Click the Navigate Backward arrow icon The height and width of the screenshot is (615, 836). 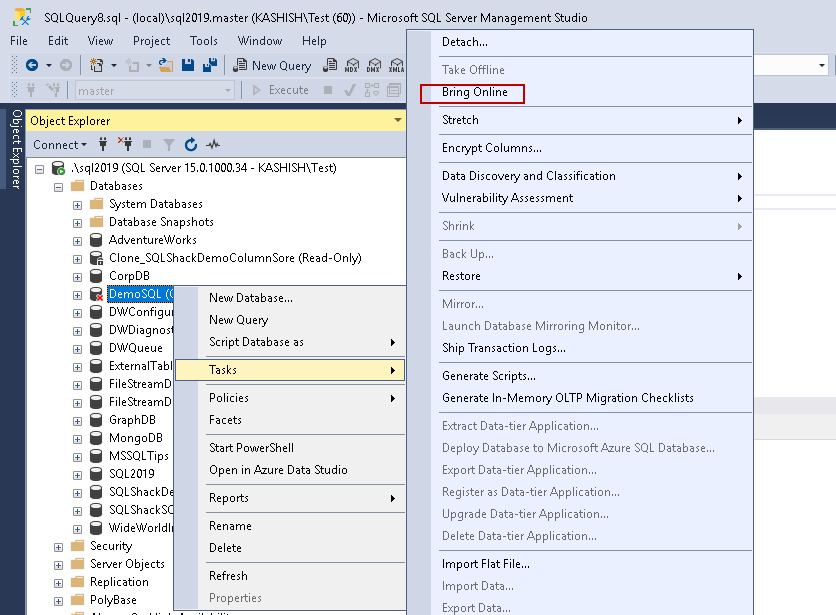pos(32,66)
